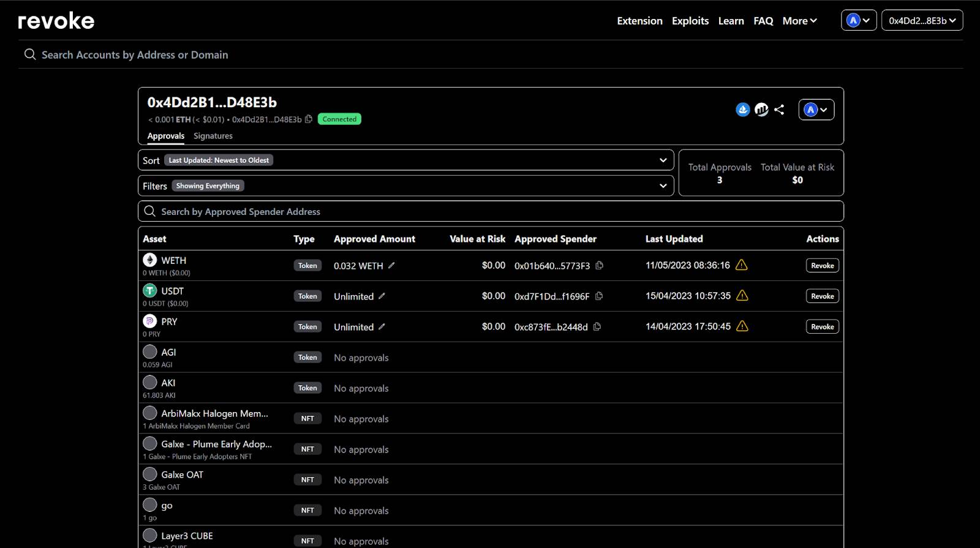Click the go NFT asset icon
This screenshot has width=980, height=548.
coord(150,505)
